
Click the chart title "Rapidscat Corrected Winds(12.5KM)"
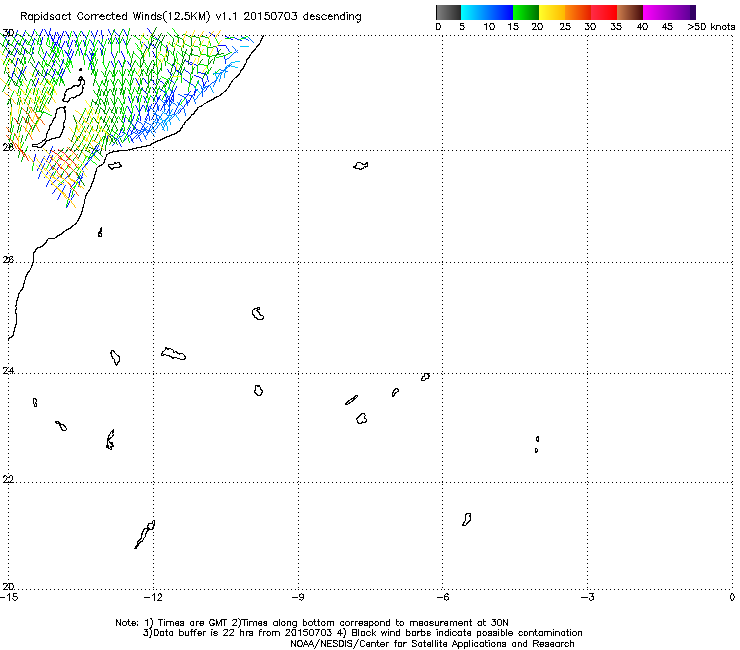115,17
